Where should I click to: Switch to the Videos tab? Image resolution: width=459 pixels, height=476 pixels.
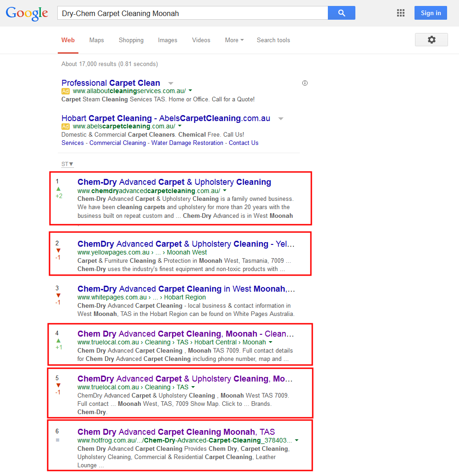tap(201, 40)
